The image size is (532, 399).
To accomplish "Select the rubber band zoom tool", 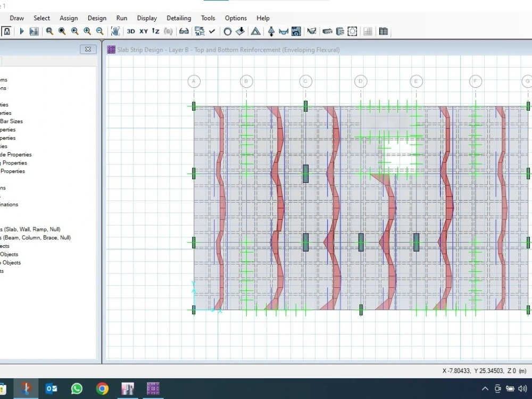I will pos(49,31).
